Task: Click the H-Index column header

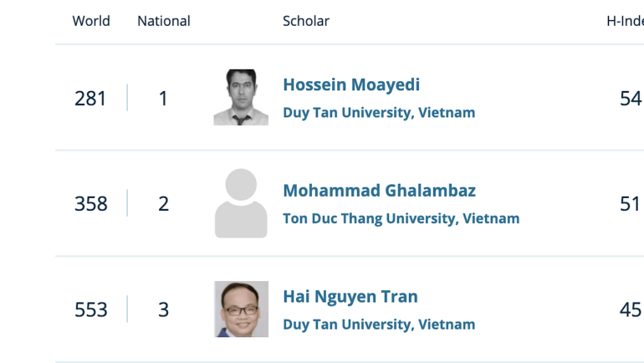Action: point(624,21)
